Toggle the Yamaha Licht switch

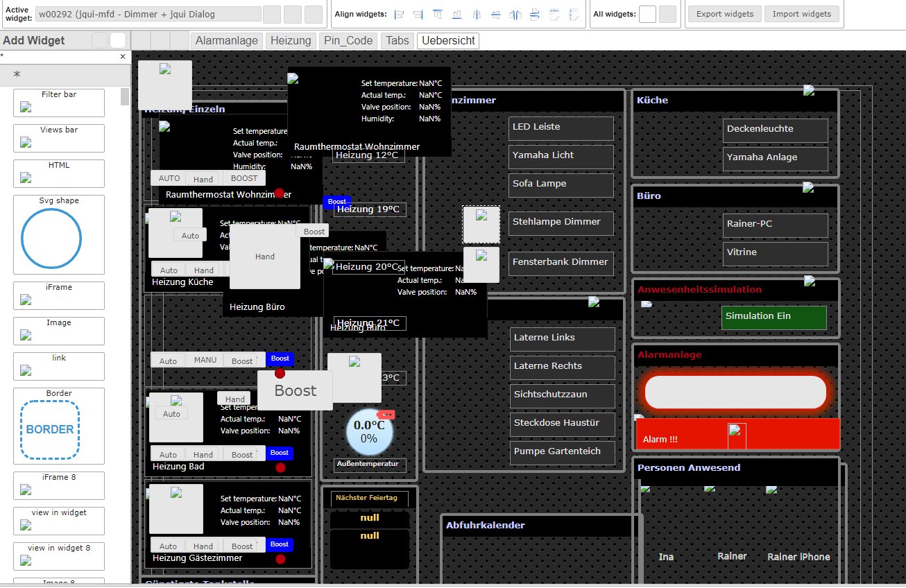point(561,157)
